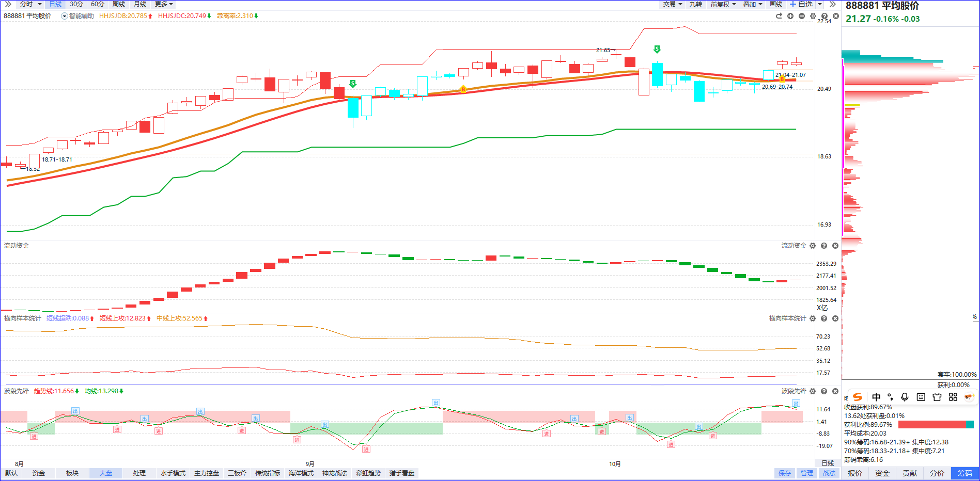Viewport: 980px width, 481px height.
Task: Select the 周线 weekly period
Action: pyautogui.click(x=119, y=4)
